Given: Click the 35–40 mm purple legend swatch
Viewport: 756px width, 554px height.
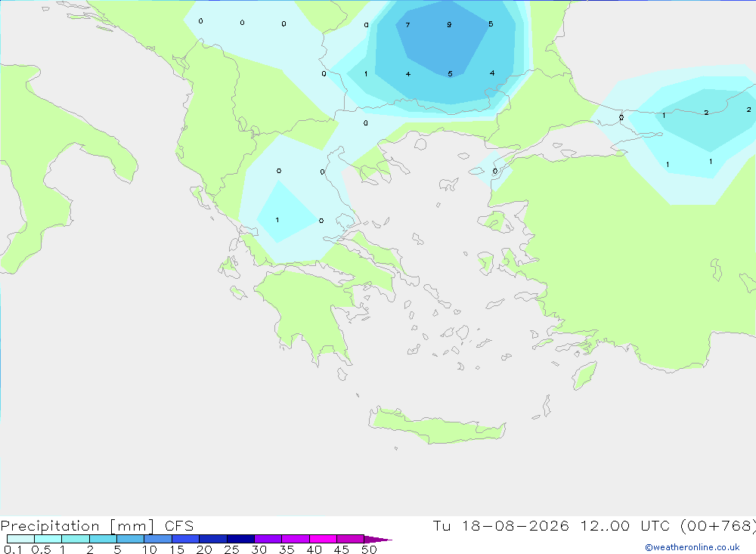Looking at the screenshot, I should (x=296, y=539).
